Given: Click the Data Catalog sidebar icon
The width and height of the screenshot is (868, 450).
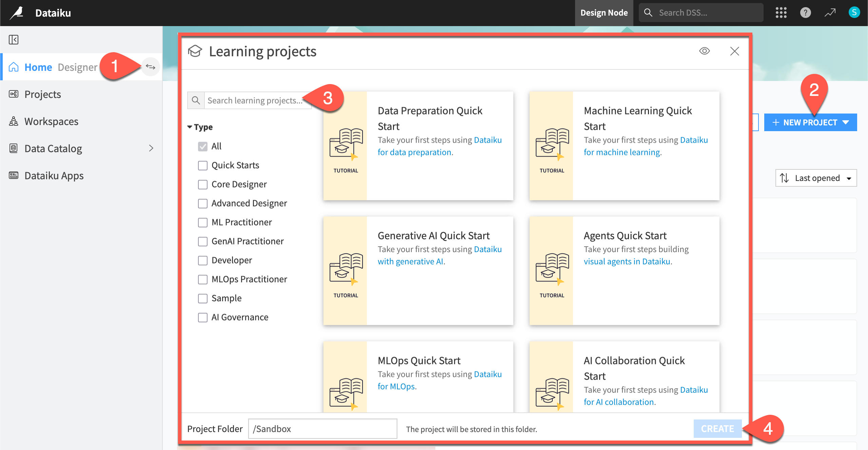Looking at the screenshot, I should click(14, 148).
